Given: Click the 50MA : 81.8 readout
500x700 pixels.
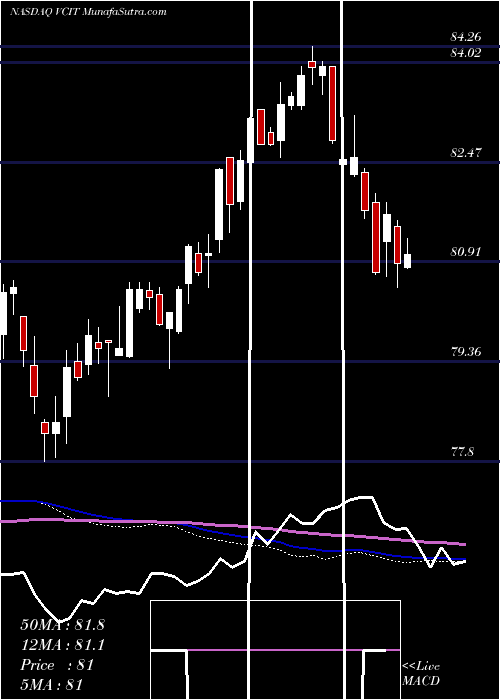Looking at the screenshot, I should tap(62, 625).
